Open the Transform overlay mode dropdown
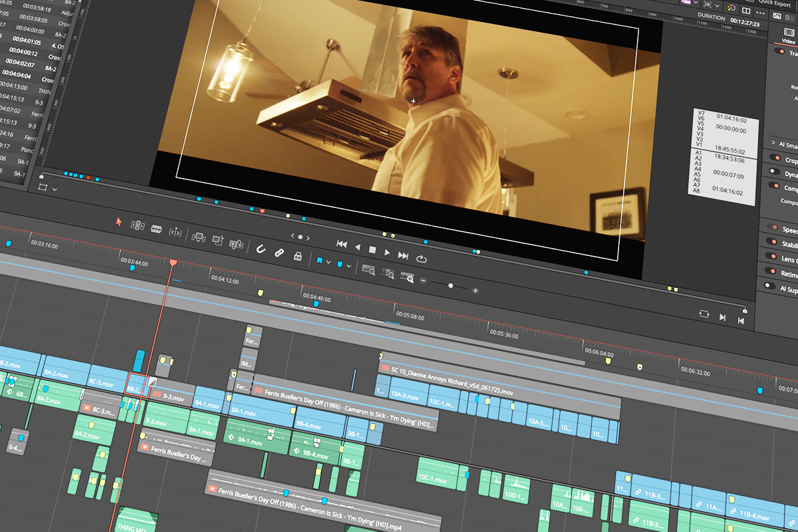This screenshot has width=798, height=532. pos(55,190)
